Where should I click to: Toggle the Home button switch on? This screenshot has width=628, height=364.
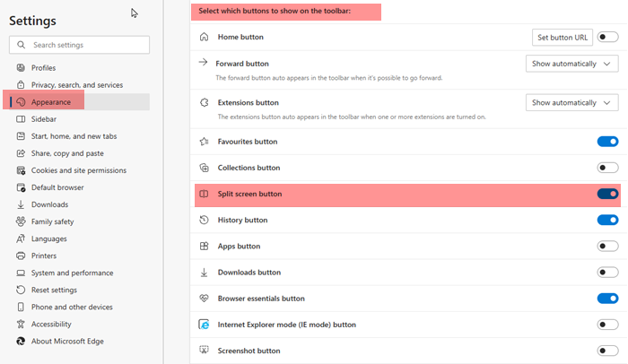(x=607, y=37)
